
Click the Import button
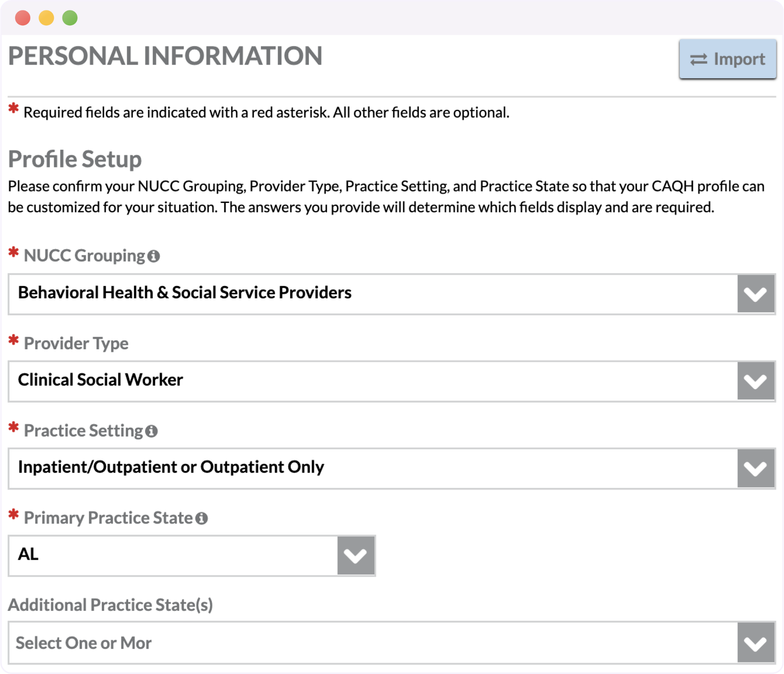[x=728, y=59]
